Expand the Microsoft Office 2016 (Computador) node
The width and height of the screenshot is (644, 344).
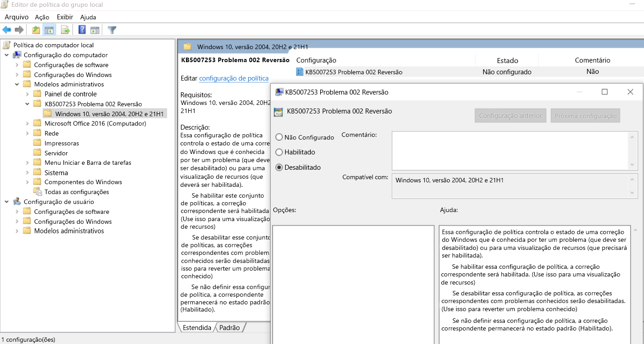coord(27,123)
